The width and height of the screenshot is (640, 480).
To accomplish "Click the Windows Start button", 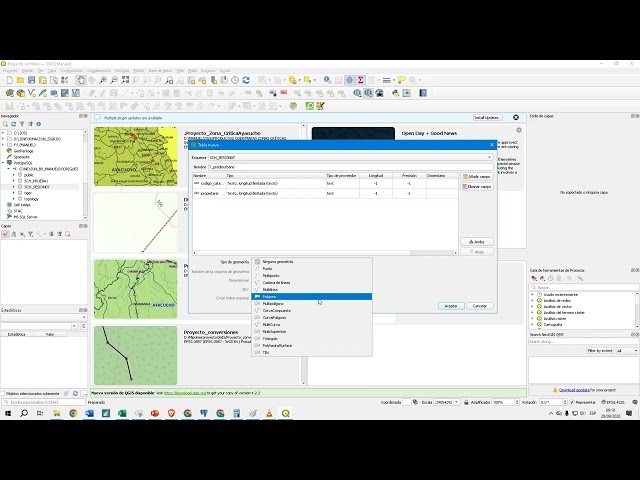I will (8, 413).
